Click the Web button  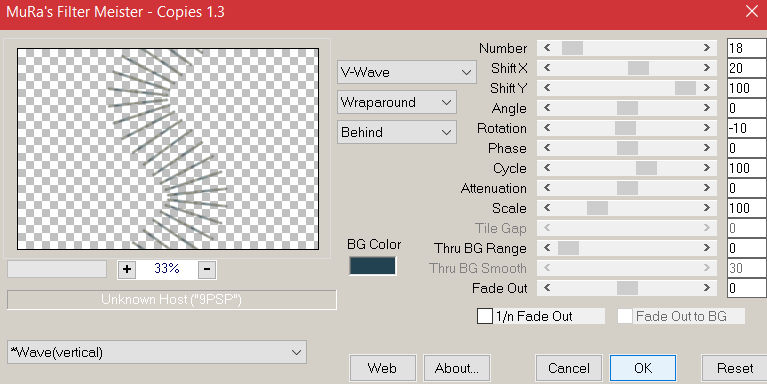383,368
